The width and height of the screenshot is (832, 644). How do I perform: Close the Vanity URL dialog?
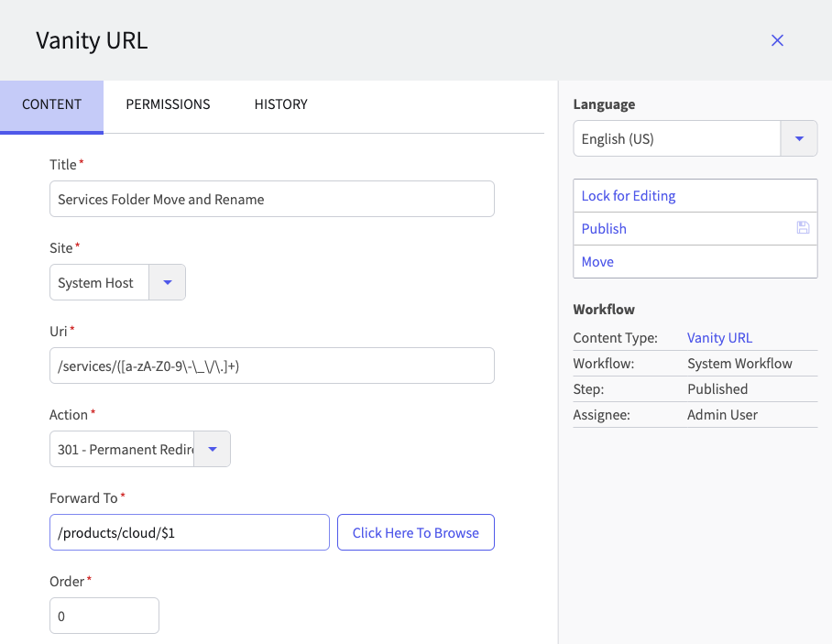tap(777, 40)
